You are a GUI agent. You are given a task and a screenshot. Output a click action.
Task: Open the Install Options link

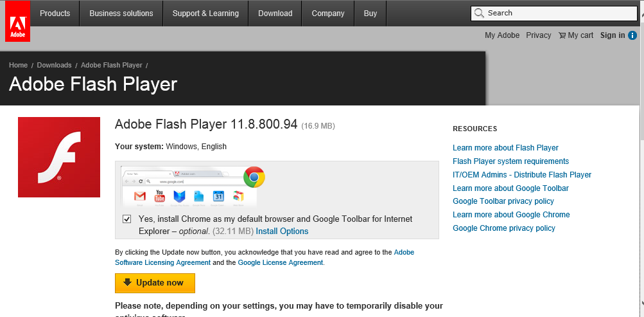[x=282, y=231]
